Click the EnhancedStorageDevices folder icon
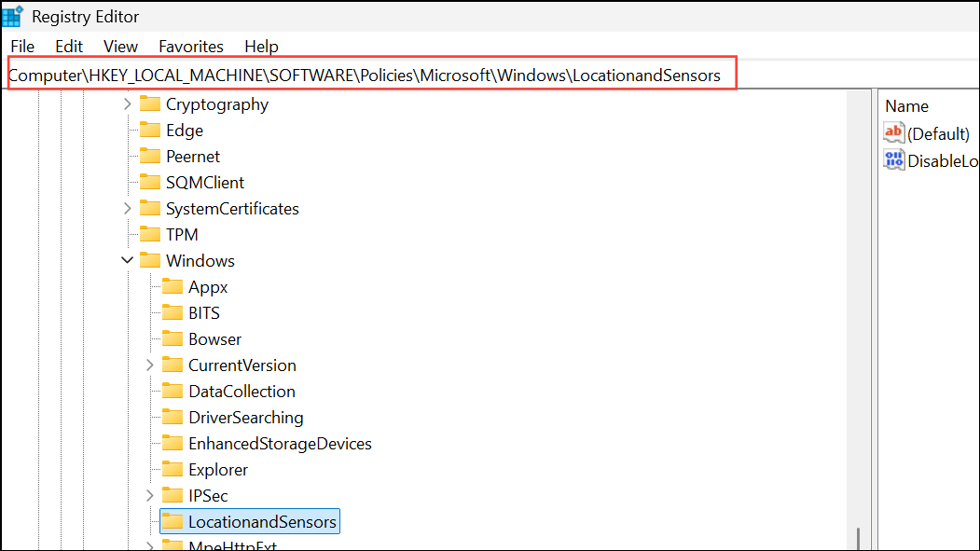 (173, 443)
